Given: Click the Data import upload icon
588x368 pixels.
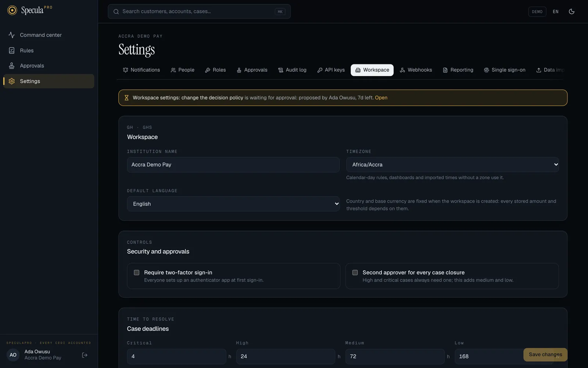Looking at the screenshot, I should click(539, 70).
